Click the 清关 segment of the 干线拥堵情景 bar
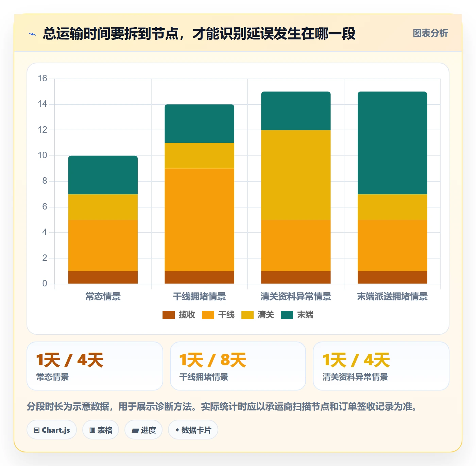 click(200, 156)
